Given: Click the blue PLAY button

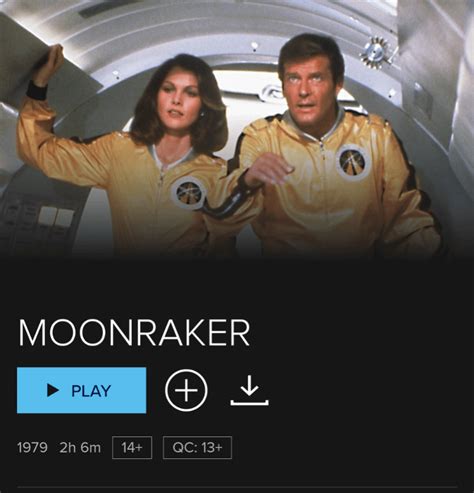Looking at the screenshot, I should (81, 390).
